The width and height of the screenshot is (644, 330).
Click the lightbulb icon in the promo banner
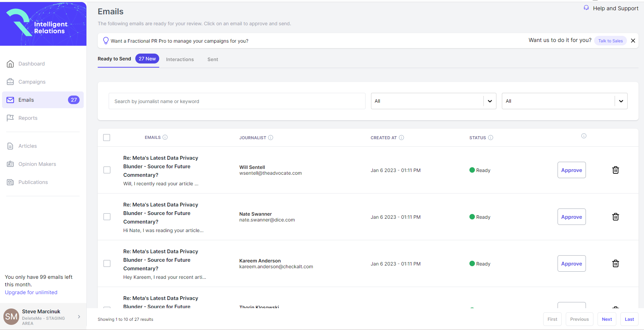point(106,41)
